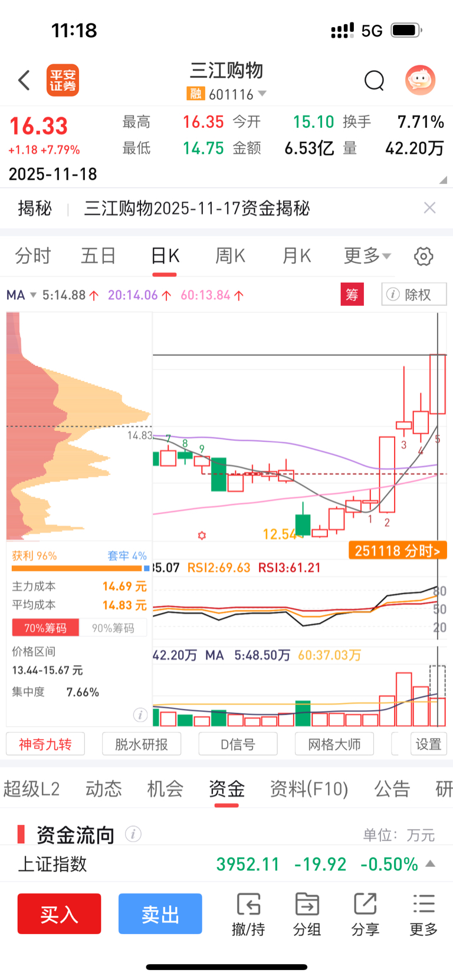Image resolution: width=453 pixels, height=980 pixels.
Task: Open 251118 分时 link
Action: [x=398, y=550]
